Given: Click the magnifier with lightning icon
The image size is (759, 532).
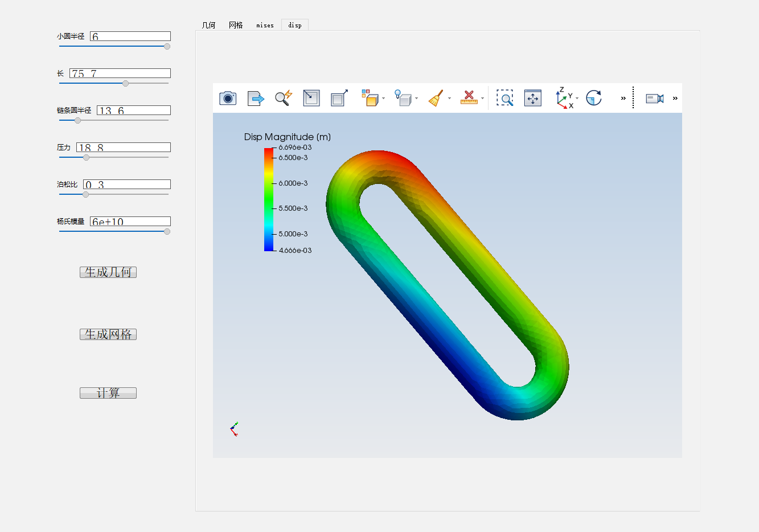Looking at the screenshot, I should pos(284,98).
